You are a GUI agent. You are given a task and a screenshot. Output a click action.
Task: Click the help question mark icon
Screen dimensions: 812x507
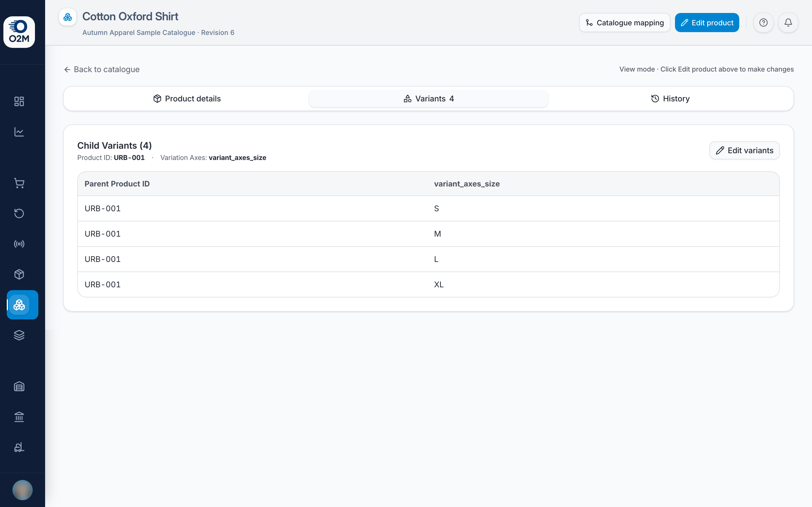763,23
